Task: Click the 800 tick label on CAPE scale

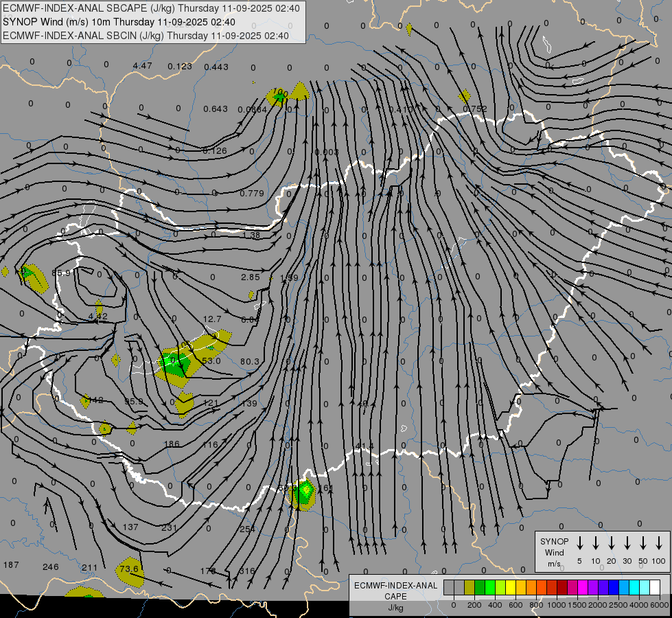Action: click(x=536, y=605)
